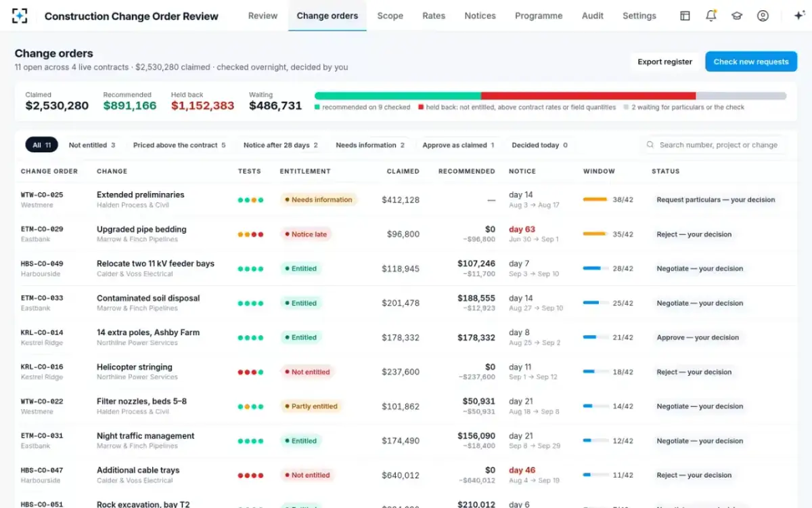Open the notifications bell
Image resolution: width=812 pixels, height=508 pixels.
click(710, 16)
